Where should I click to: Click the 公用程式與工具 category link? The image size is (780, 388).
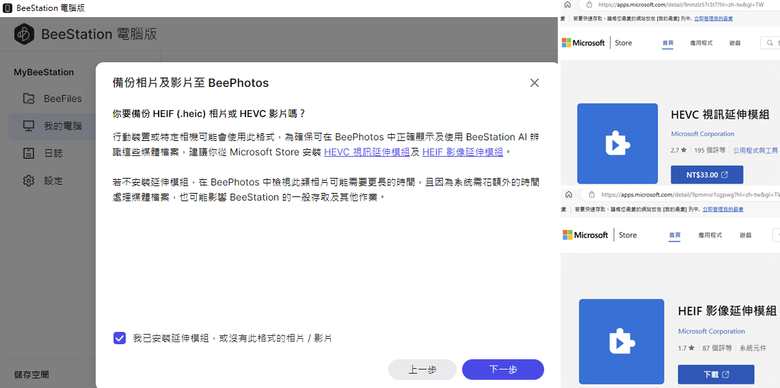pos(755,149)
